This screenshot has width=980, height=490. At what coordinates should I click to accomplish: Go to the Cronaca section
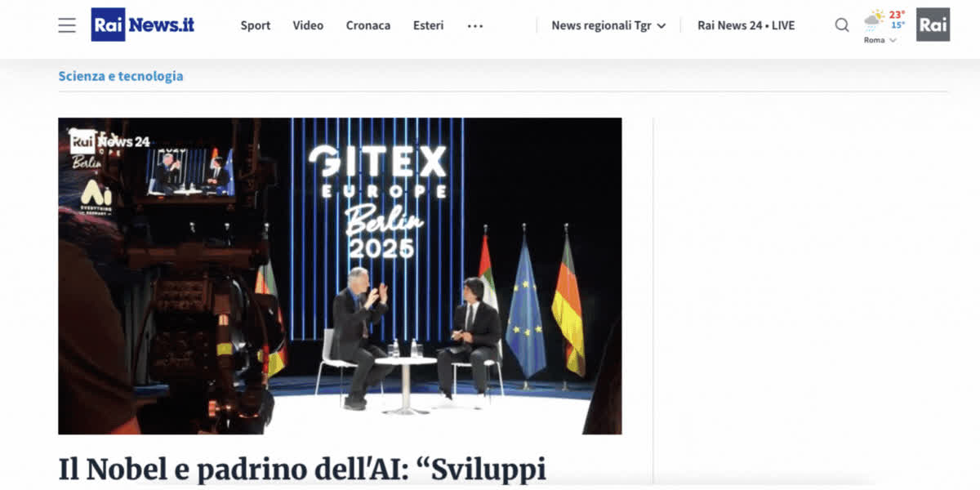coord(368,25)
